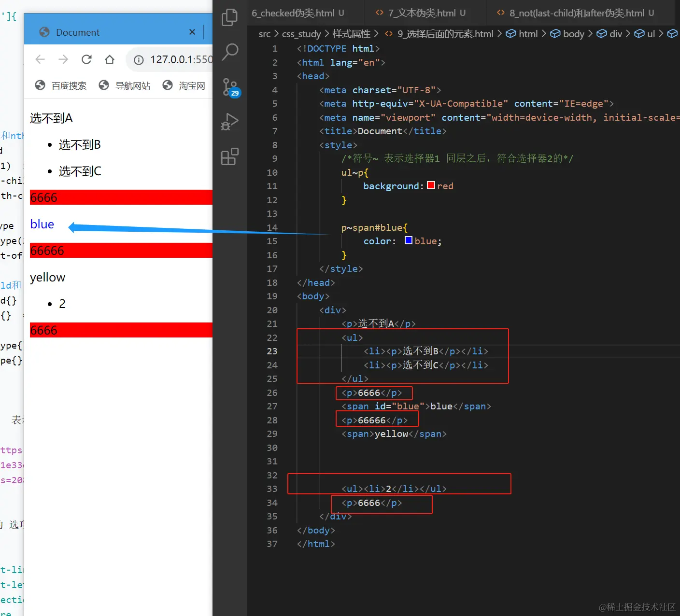Screen dimensions: 680x616
Task: Open the Explorer view in VS Code
Action: pos(229,17)
